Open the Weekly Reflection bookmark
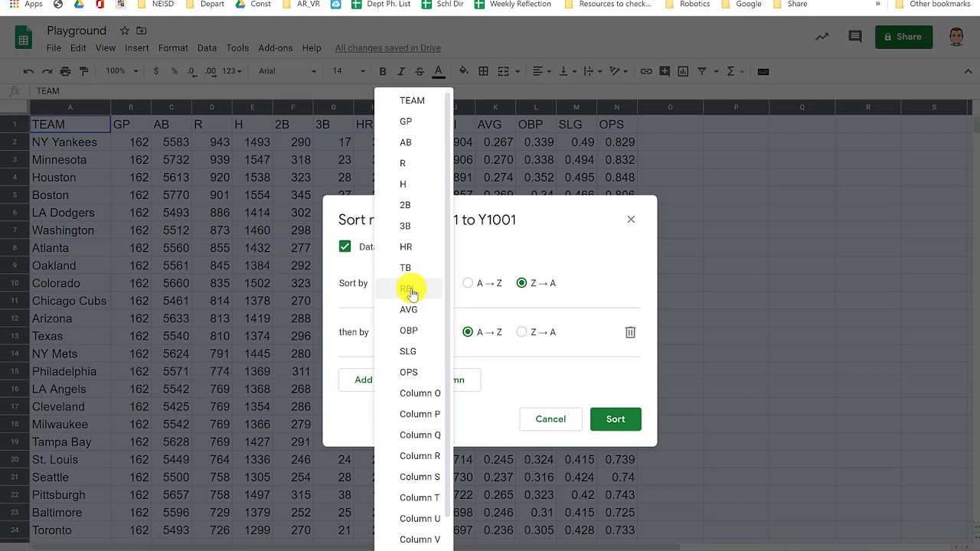980x551 pixels. coord(512,4)
